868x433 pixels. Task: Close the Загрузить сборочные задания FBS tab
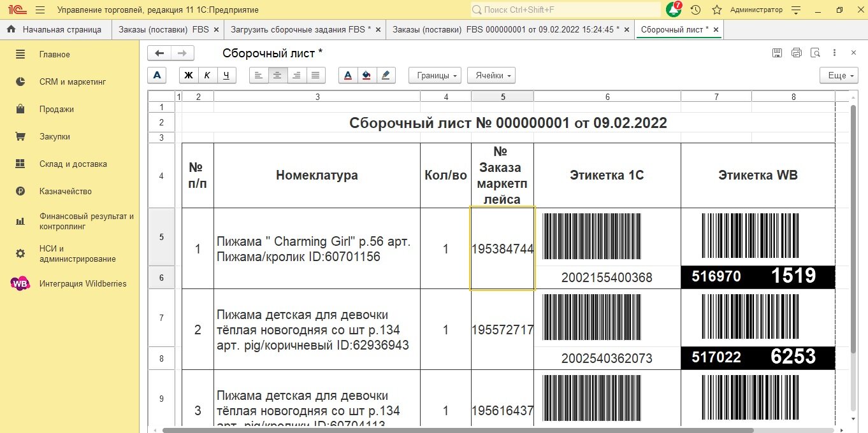[378, 30]
